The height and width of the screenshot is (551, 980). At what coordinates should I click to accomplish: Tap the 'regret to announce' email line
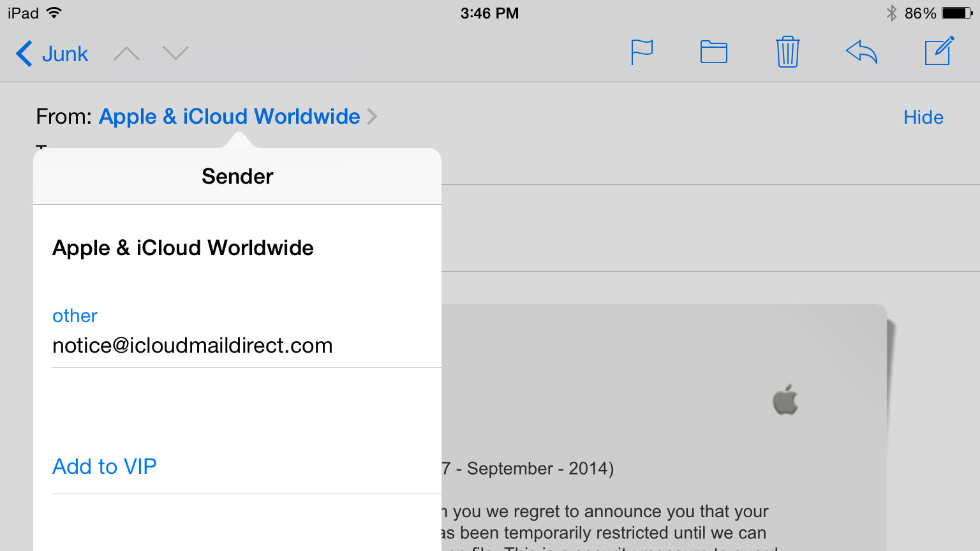tap(605, 511)
